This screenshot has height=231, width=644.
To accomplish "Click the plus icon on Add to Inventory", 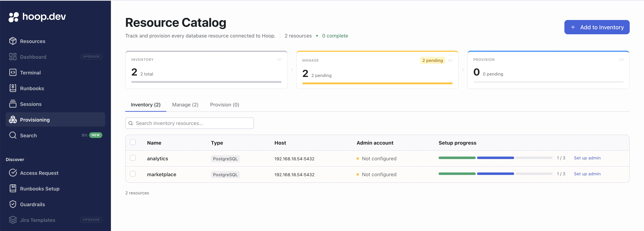I will click(x=573, y=27).
